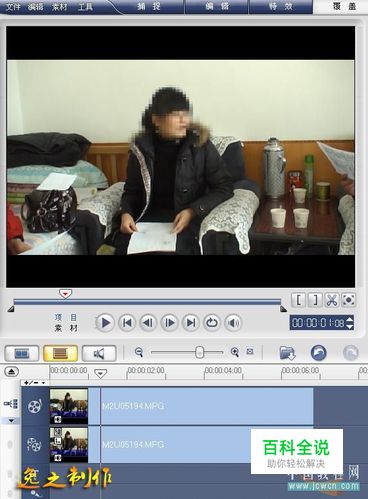Screen dimensions: 368x499
Task: Click the 00:00:04:00 mark on the ruler
Action: 223,370
